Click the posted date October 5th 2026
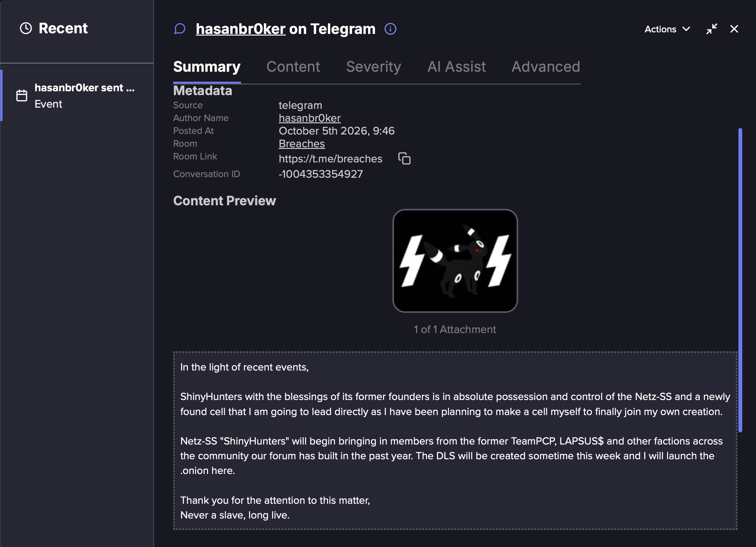Viewport: 756px width, 547px height. tap(336, 131)
